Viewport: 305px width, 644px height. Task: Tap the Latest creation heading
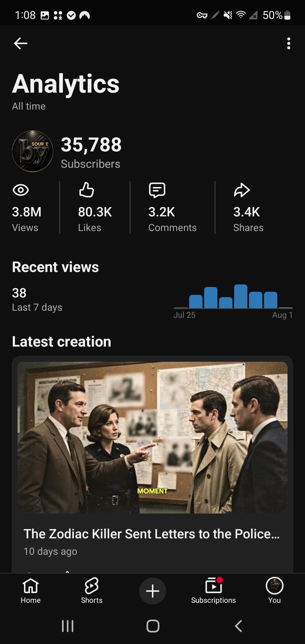pyautogui.click(x=62, y=341)
